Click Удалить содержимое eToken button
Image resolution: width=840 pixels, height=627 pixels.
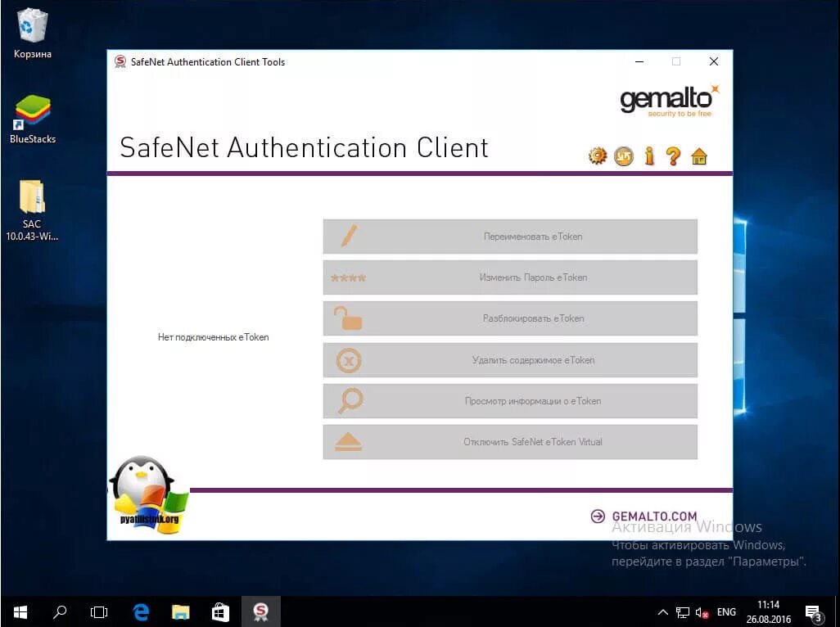click(510, 360)
